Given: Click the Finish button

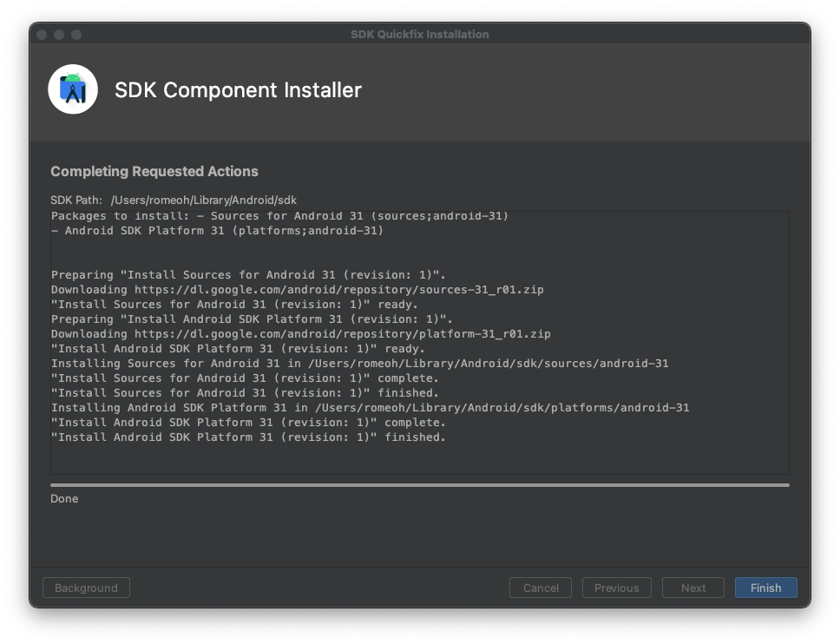Looking at the screenshot, I should click(x=765, y=588).
